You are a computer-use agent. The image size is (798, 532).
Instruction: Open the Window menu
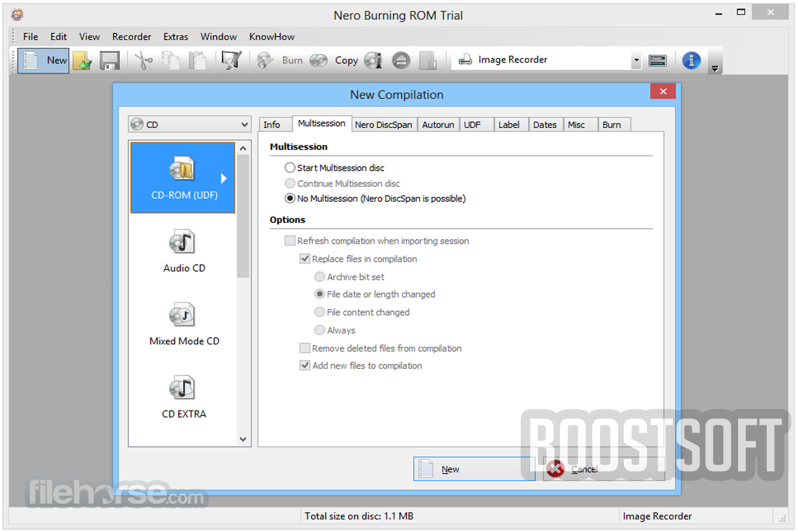click(x=218, y=37)
